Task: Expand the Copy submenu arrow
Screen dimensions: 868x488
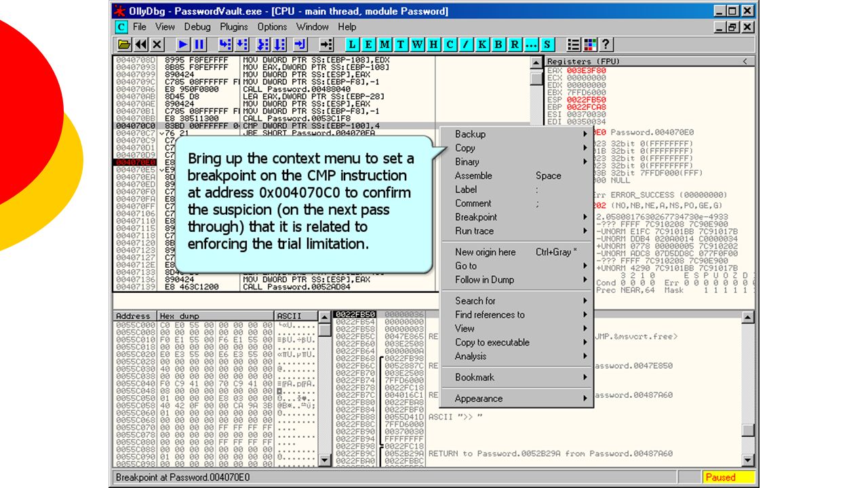Action: click(585, 148)
